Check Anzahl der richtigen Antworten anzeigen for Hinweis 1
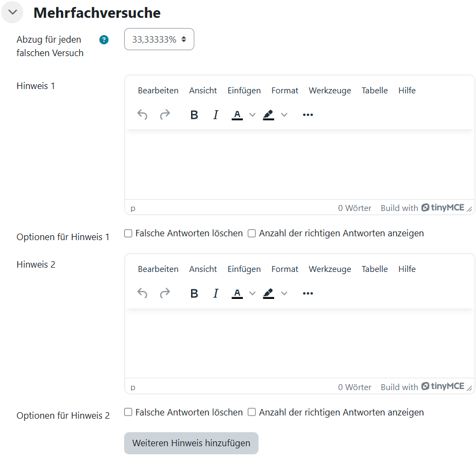The image size is (476, 457). pyautogui.click(x=251, y=234)
